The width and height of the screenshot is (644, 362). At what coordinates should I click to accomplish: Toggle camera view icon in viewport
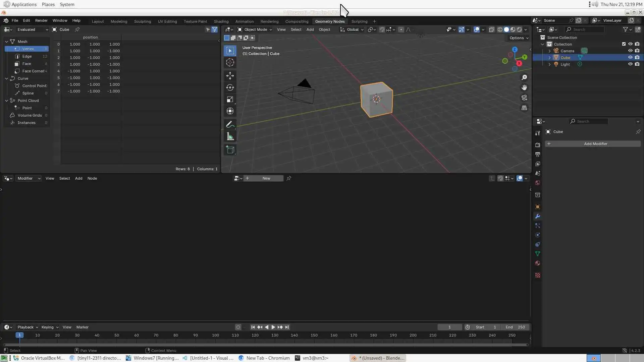click(524, 98)
